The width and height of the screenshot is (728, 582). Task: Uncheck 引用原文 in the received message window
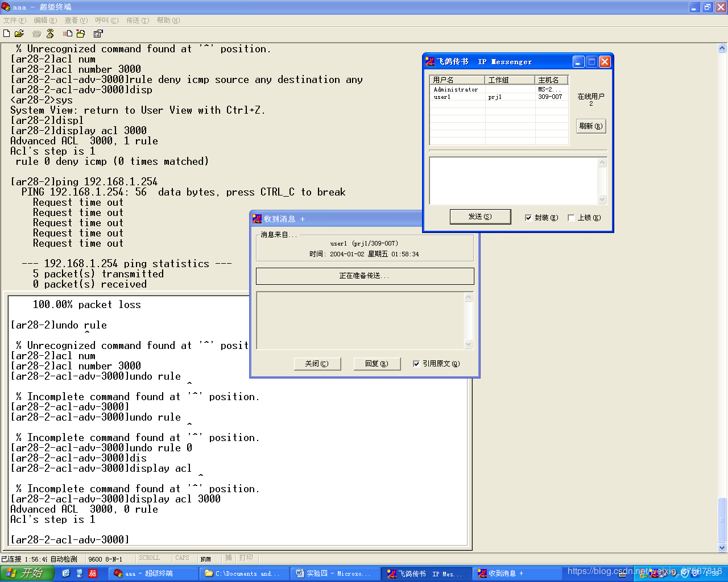pyautogui.click(x=416, y=364)
